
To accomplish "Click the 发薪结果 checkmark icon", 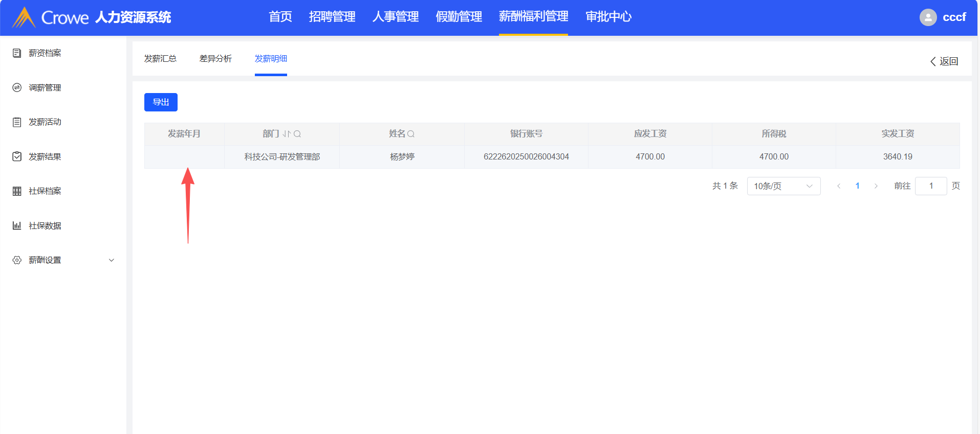I will click(17, 156).
